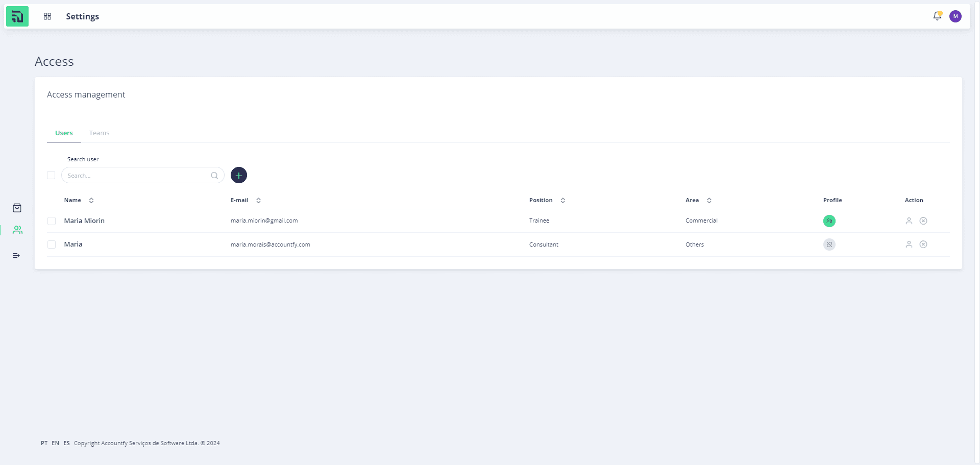The width and height of the screenshot is (980, 465).
Task: Open the apps grid menu icon
Action: [x=47, y=16]
